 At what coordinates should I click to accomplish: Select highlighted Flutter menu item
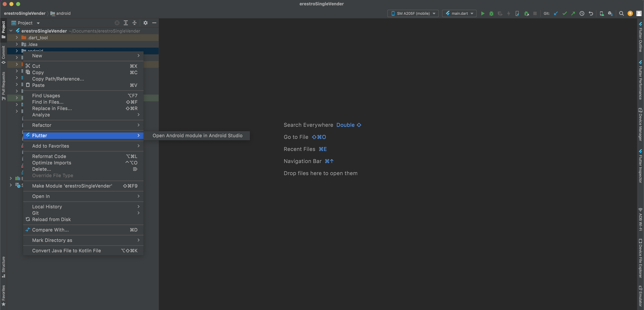pyautogui.click(x=83, y=136)
